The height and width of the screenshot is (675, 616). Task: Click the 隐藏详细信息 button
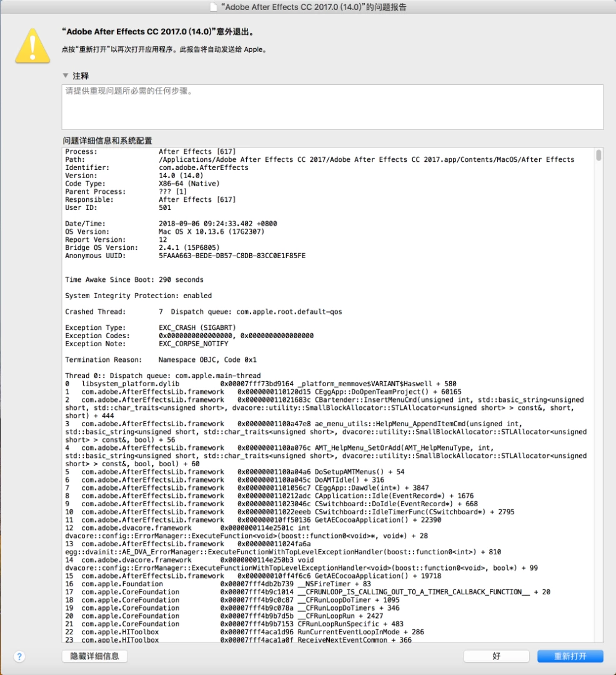[94, 656]
